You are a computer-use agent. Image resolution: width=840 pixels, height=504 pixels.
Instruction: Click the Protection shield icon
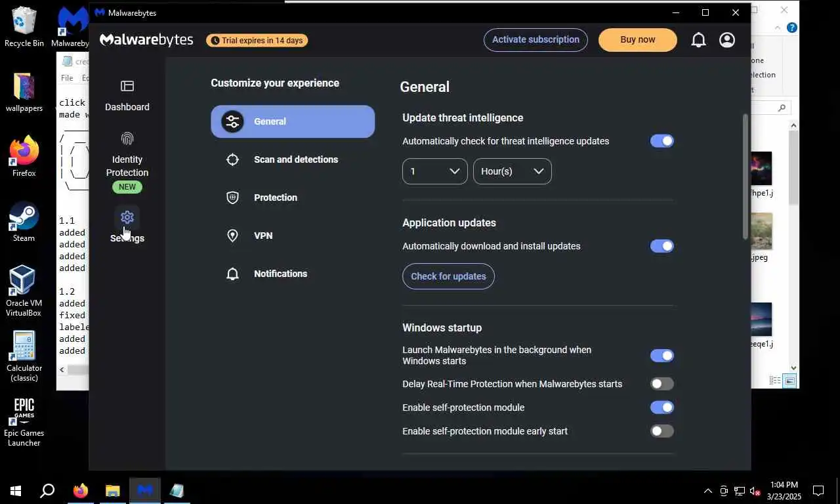pyautogui.click(x=232, y=198)
